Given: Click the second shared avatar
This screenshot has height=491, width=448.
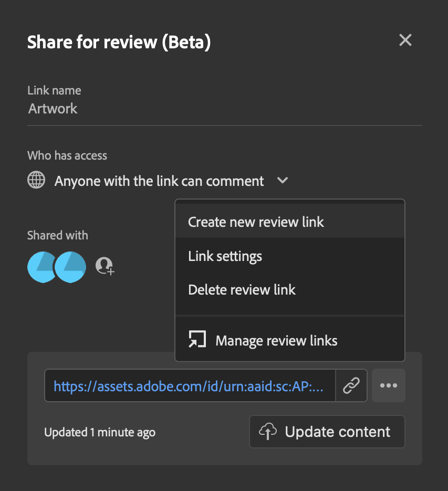Looking at the screenshot, I should (x=71, y=267).
